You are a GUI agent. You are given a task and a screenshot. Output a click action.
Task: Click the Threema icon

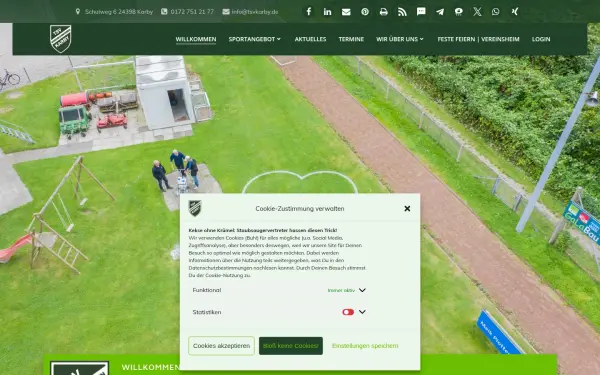pos(458,11)
